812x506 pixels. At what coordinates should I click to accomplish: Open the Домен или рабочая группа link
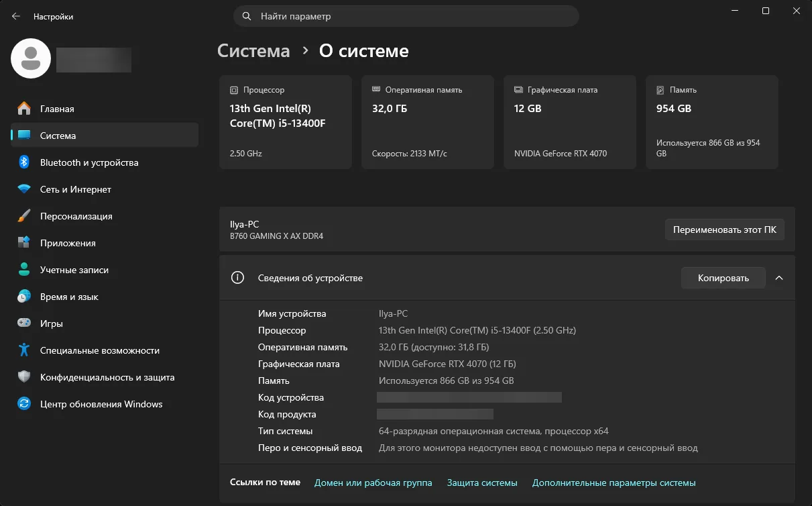click(x=373, y=483)
